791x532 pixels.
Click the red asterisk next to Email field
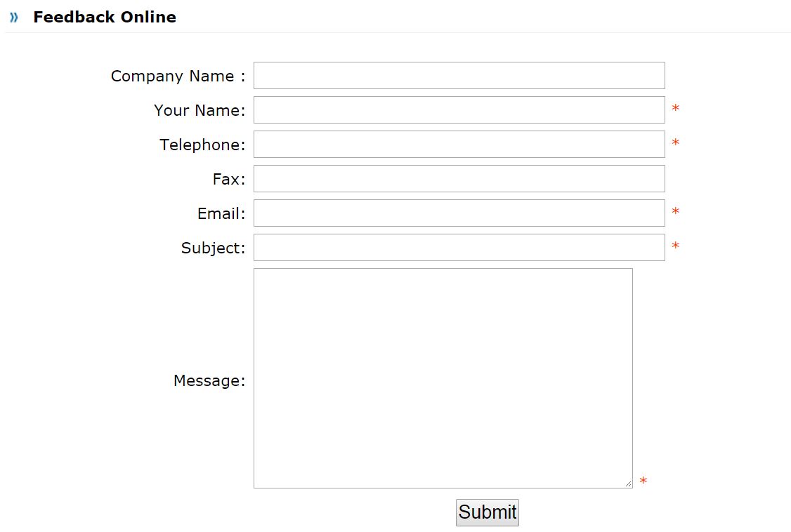[x=676, y=211]
